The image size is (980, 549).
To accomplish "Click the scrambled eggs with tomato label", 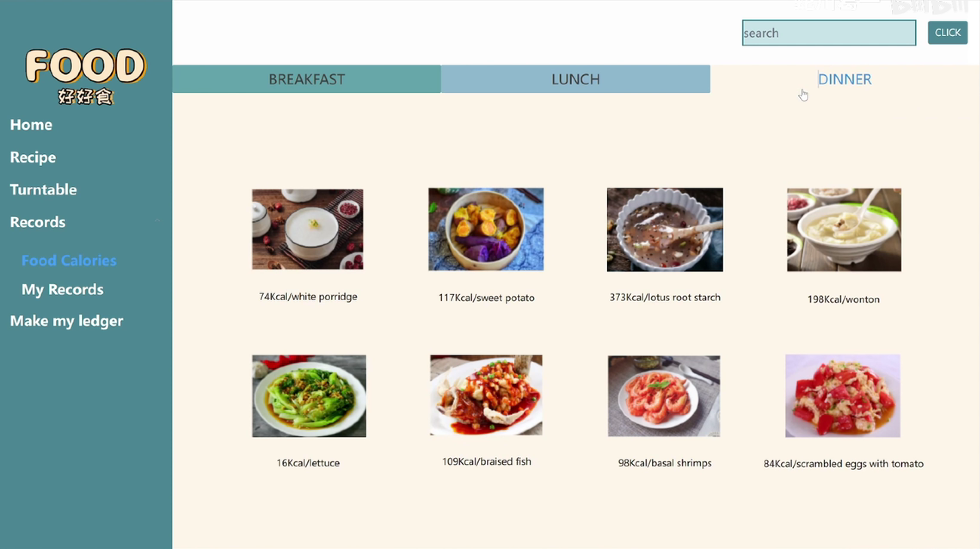I will pyautogui.click(x=843, y=464).
